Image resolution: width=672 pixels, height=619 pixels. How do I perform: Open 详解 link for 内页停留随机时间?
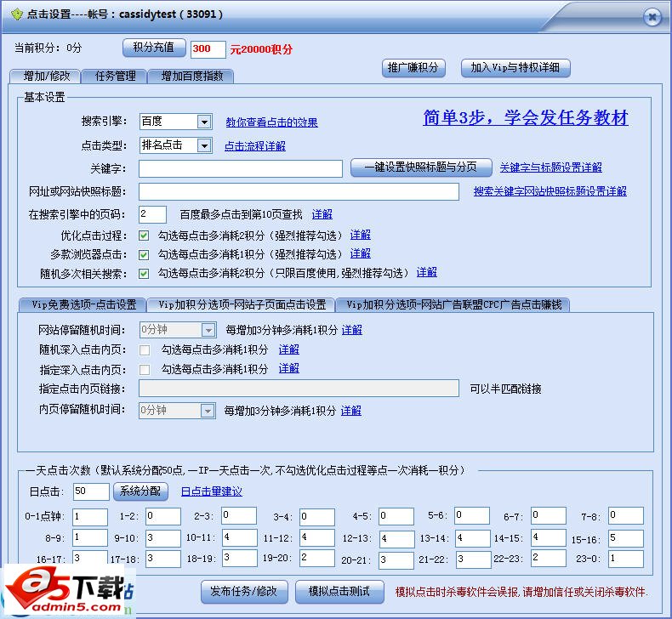point(351,411)
